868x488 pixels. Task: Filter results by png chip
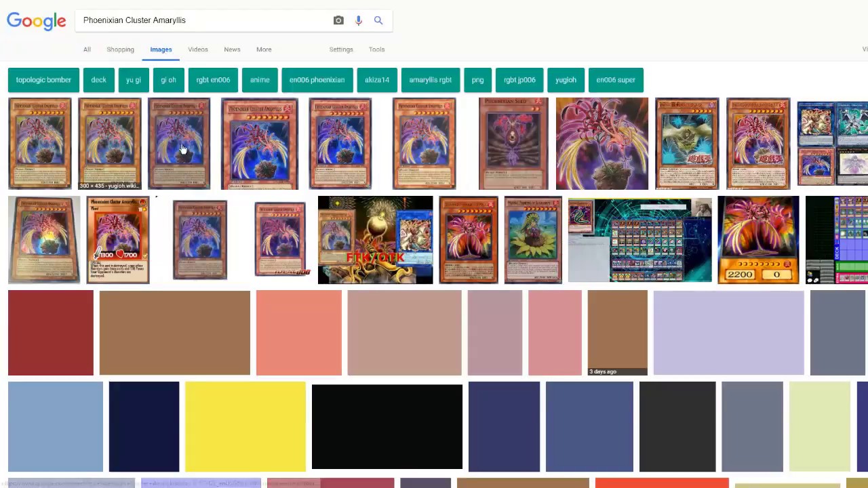(x=477, y=80)
